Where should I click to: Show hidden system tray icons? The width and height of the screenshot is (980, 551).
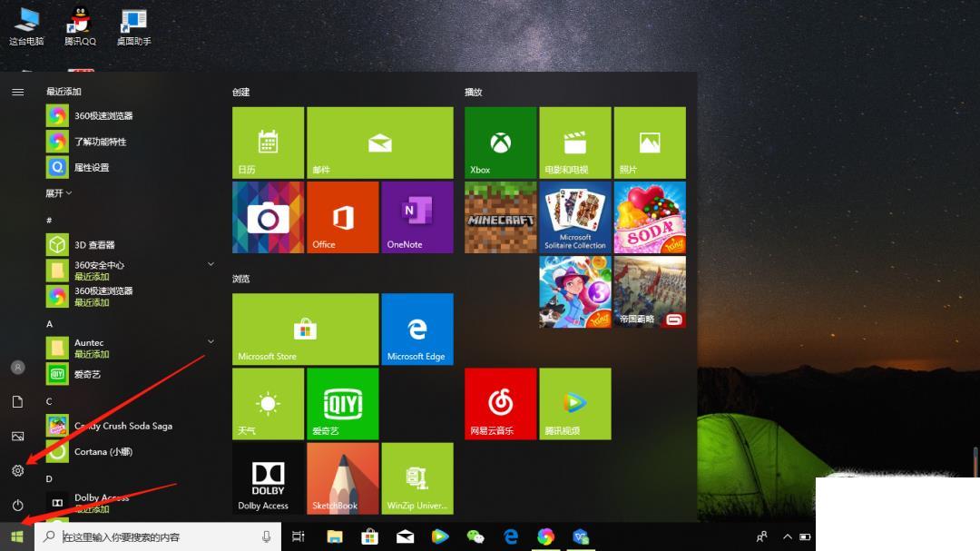click(x=788, y=536)
